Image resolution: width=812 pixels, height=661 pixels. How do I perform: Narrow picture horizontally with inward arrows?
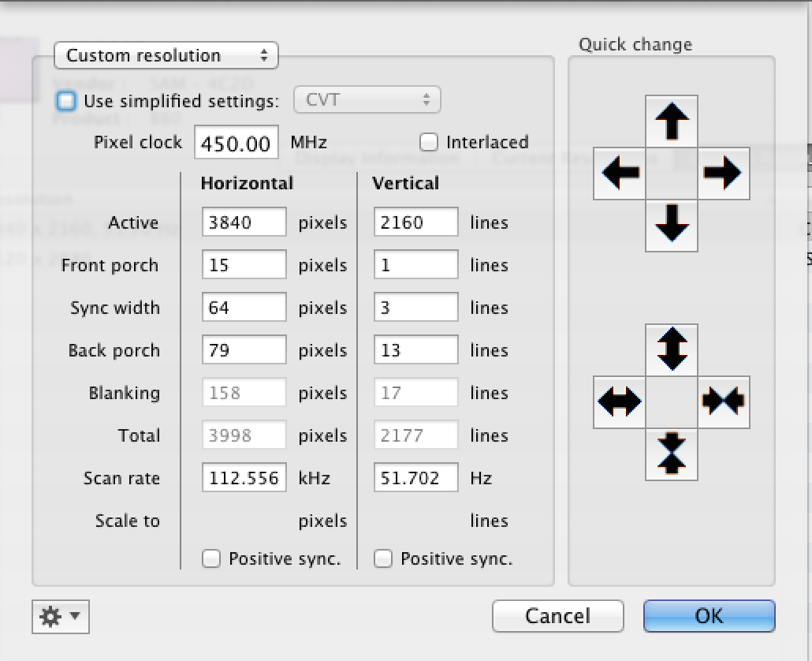724,402
